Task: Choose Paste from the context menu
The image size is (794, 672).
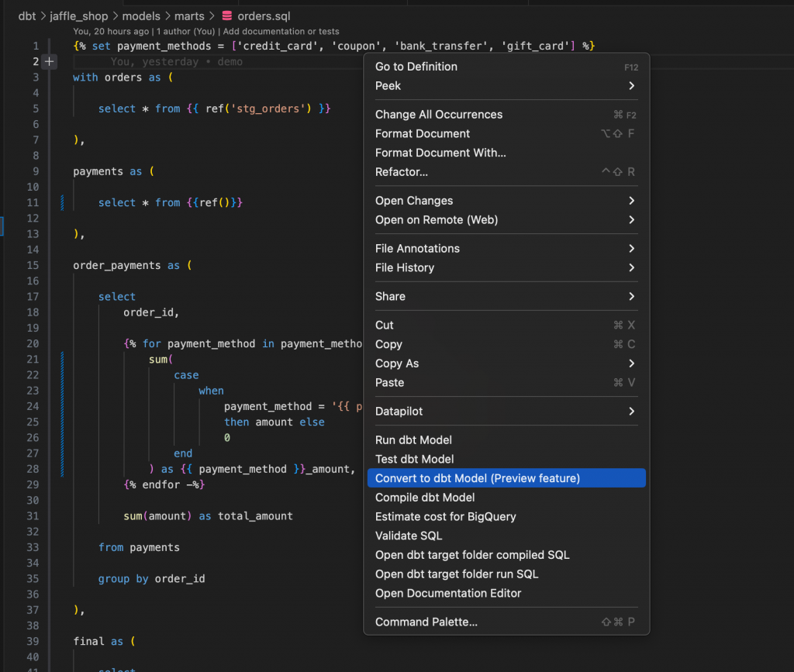Action: click(x=506, y=383)
